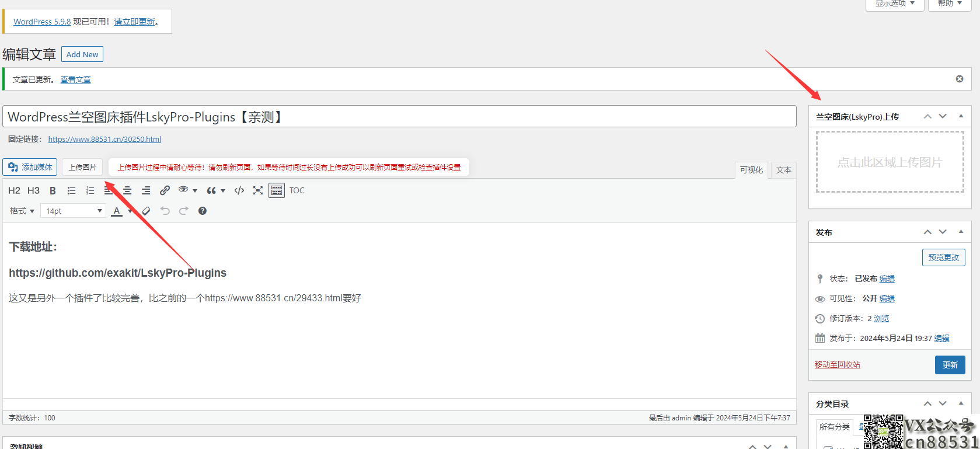Click the eye visibility toolbar icon
The width and height of the screenshot is (980, 449).
point(183,190)
